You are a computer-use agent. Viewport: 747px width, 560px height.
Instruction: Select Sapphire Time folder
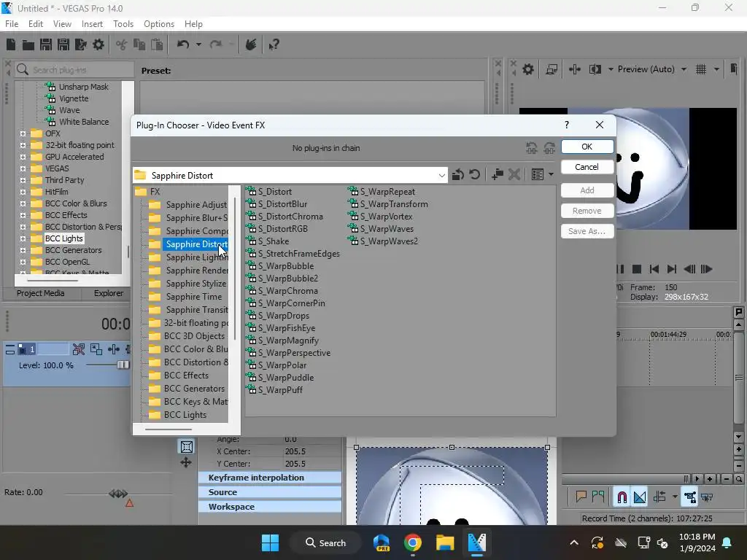[194, 297]
